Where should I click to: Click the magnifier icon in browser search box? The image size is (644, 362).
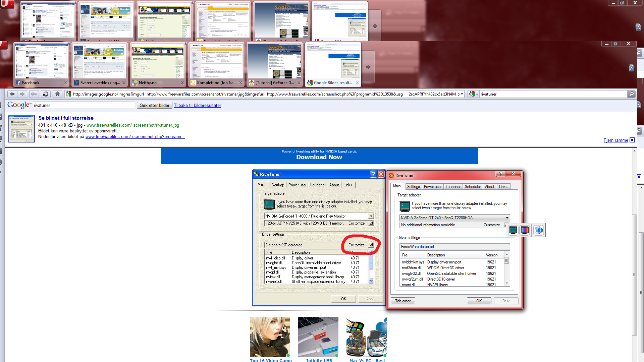coord(631,94)
